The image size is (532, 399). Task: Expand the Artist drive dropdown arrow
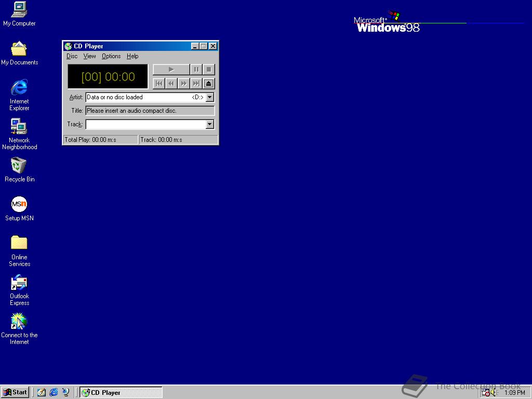tap(210, 97)
